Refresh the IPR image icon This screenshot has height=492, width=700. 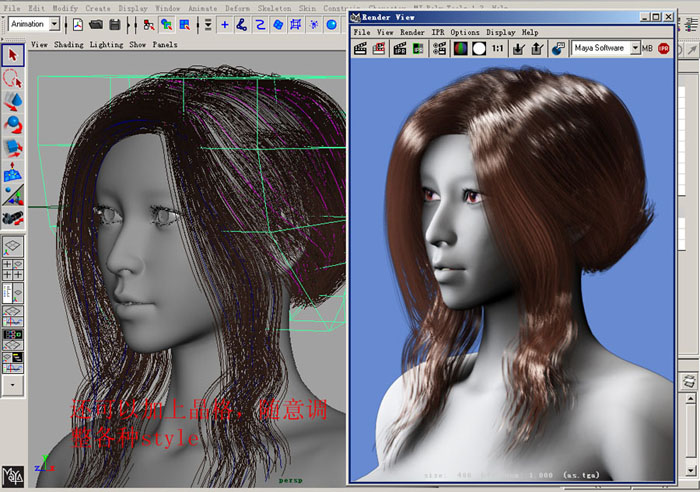pyautogui.click(x=418, y=48)
